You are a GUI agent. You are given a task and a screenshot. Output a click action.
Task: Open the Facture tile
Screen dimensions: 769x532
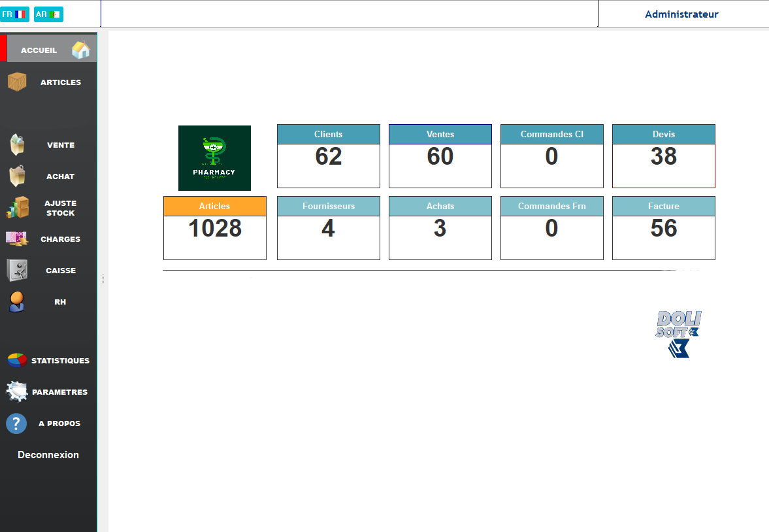[663, 227]
